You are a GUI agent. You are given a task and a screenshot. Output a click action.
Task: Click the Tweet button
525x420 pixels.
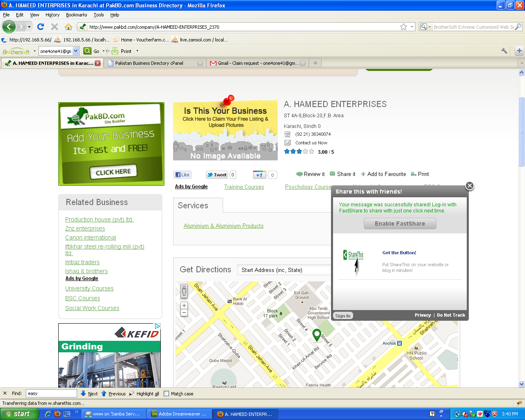217,175
